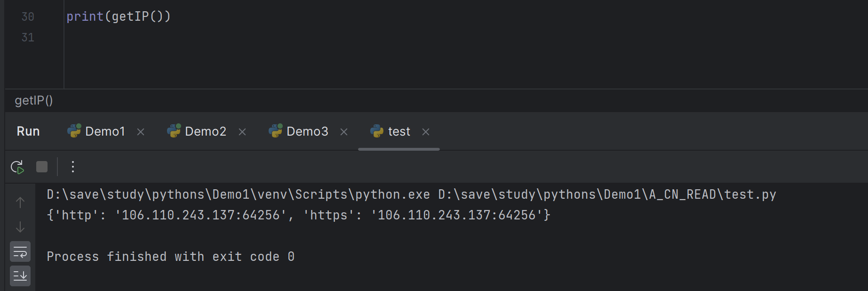
Task: Click the Run tool window title
Action: (28, 131)
